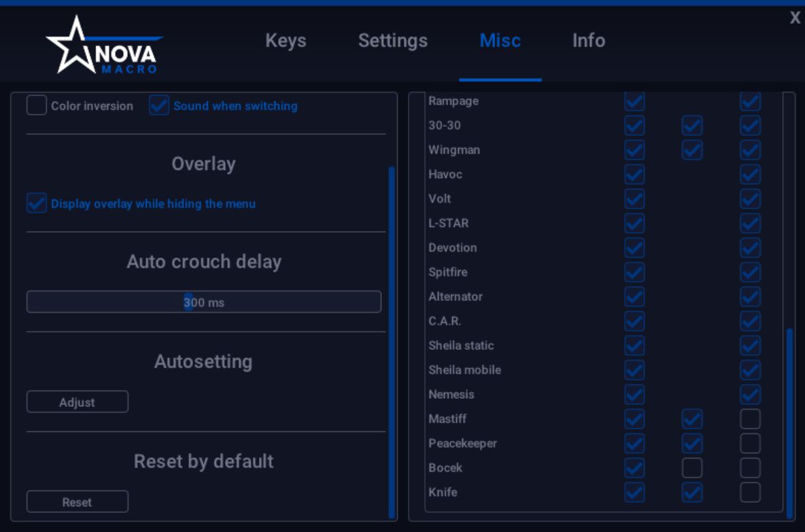The image size is (805, 532).
Task: Enable the Color inversion checkbox
Action: tap(37, 105)
